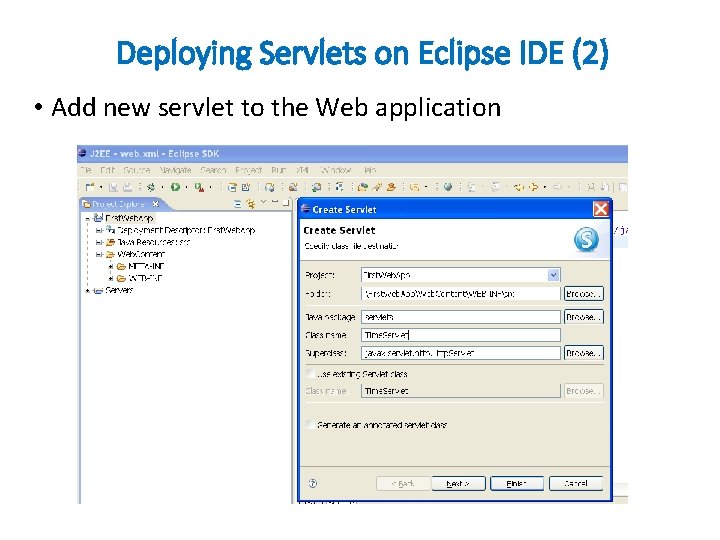
Task: Click the Cancel button
Action: click(x=576, y=484)
